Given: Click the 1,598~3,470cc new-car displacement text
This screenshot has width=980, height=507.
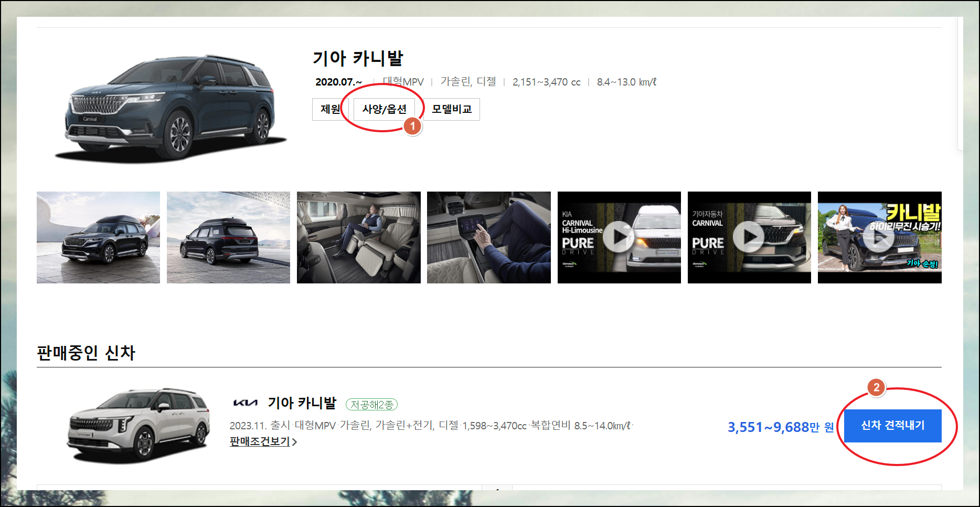Looking at the screenshot, I should 494,426.
